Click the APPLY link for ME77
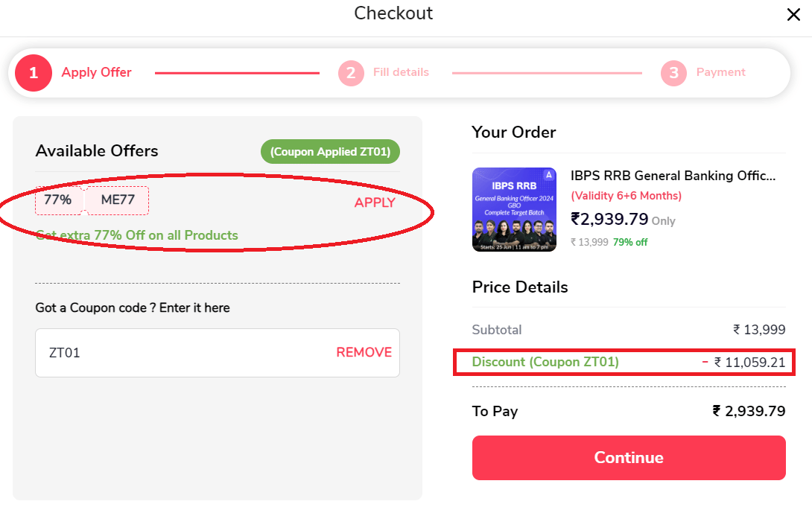This screenshot has height=507, width=812. tap(375, 202)
